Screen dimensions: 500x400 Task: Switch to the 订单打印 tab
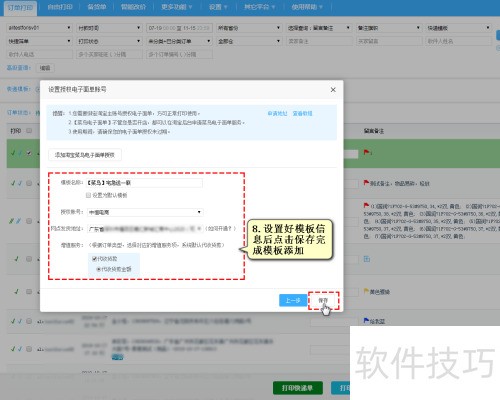20,7
